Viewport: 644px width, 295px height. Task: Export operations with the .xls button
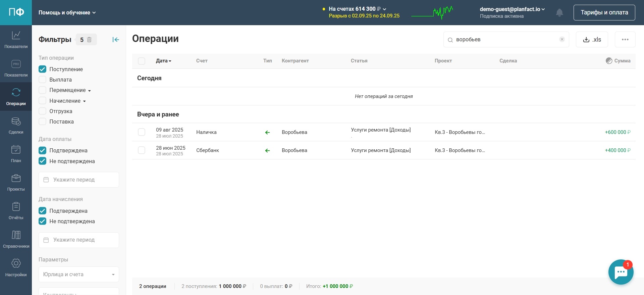[x=592, y=40]
